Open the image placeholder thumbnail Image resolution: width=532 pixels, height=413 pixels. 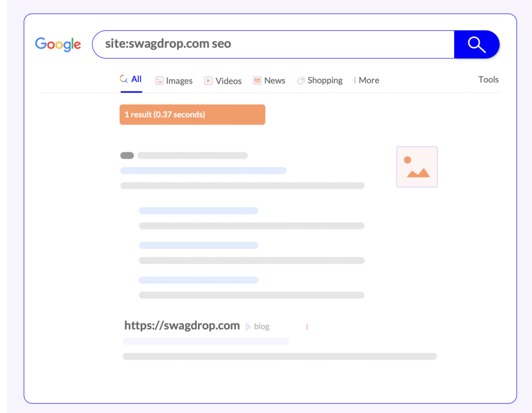click(x=417, y=167)
